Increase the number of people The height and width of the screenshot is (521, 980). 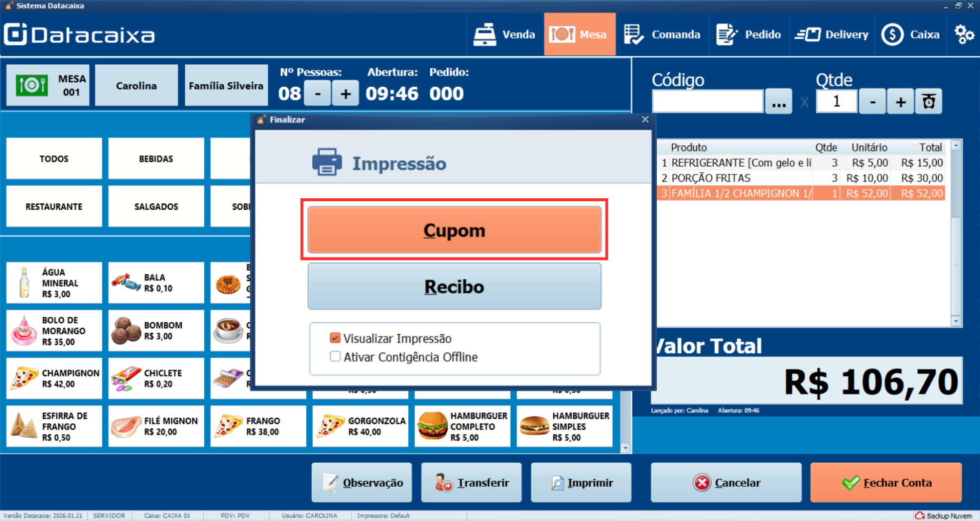click(x=346, y=93)
